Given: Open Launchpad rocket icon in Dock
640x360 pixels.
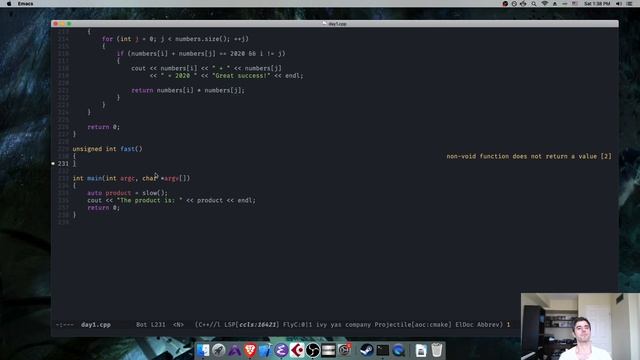Looking at the screenshot, I should click(219, 350).
